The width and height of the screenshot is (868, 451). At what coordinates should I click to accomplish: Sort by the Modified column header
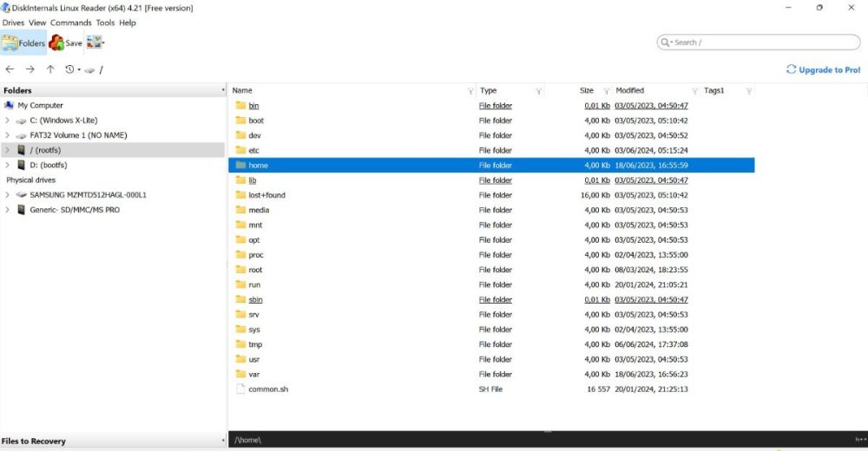pos(629,90)
